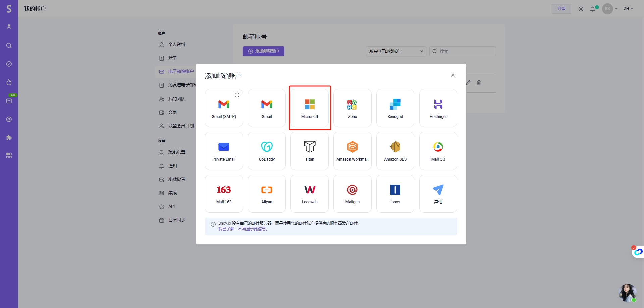Close the 添加邮箱账户 dialog

453,75
